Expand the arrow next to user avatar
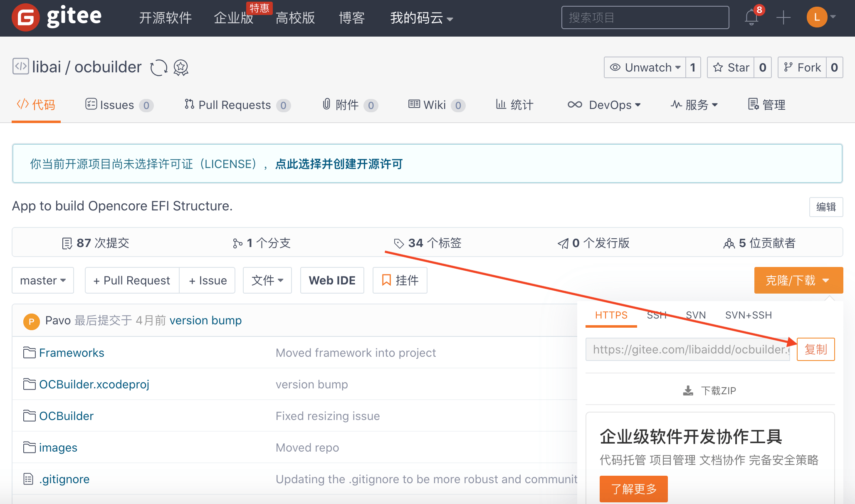The image size is (855, 504). [x=833, y=17]
